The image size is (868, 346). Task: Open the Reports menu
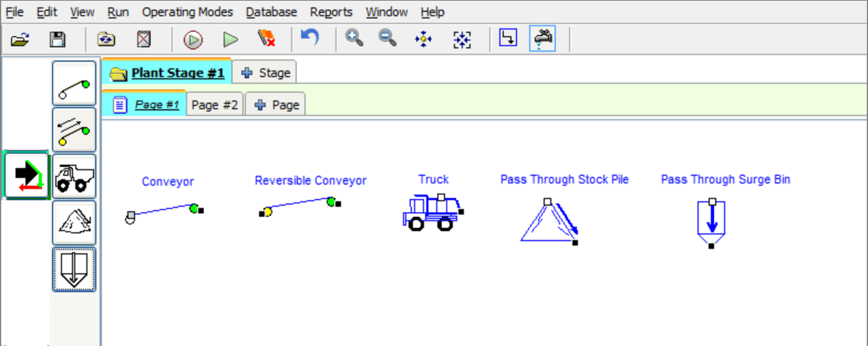[x=331, y=12]
